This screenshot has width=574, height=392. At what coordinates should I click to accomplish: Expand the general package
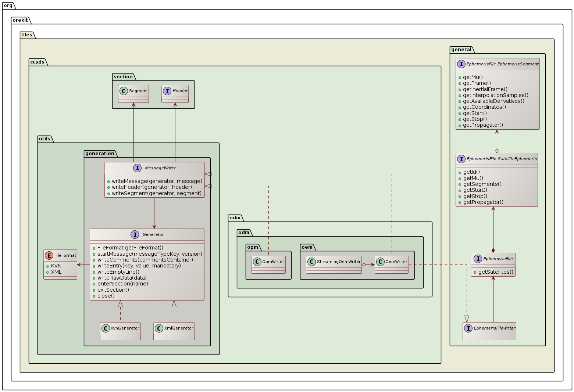462,50
